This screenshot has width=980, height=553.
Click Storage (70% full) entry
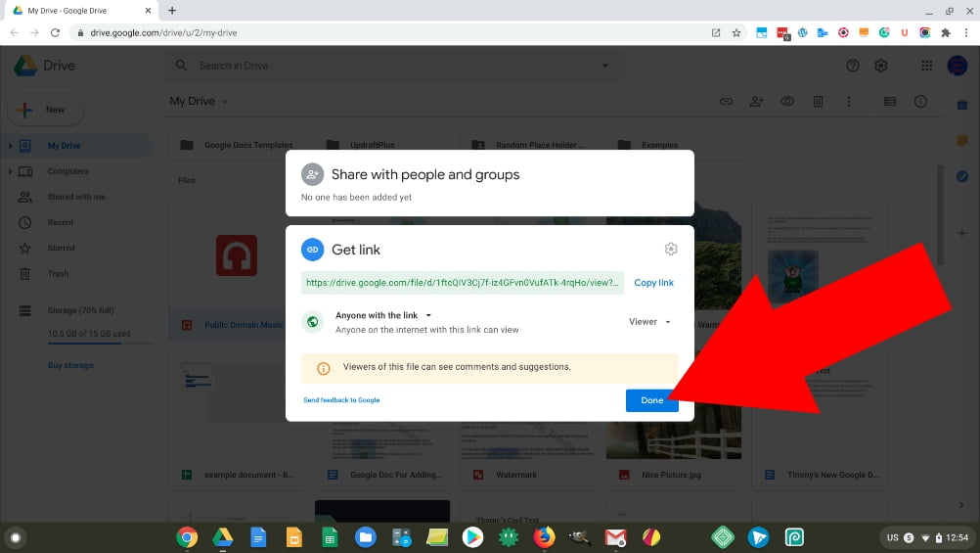point(80,310)
